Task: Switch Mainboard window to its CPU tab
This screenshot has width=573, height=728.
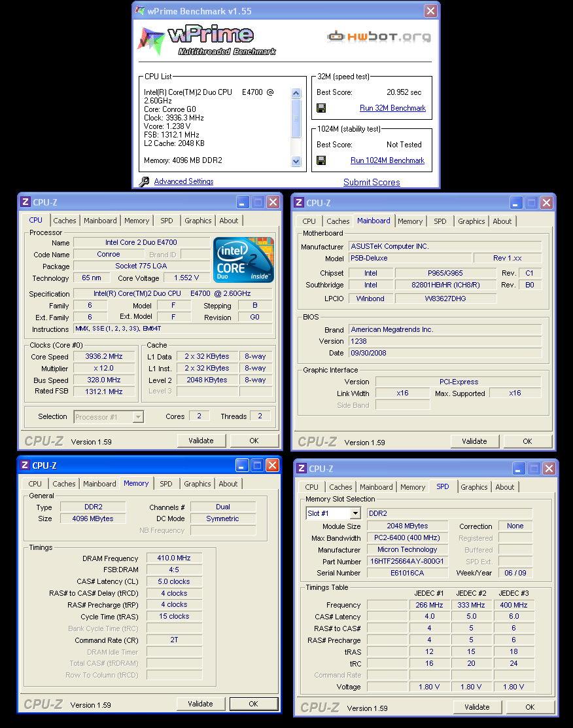Action: pos(309,221)
